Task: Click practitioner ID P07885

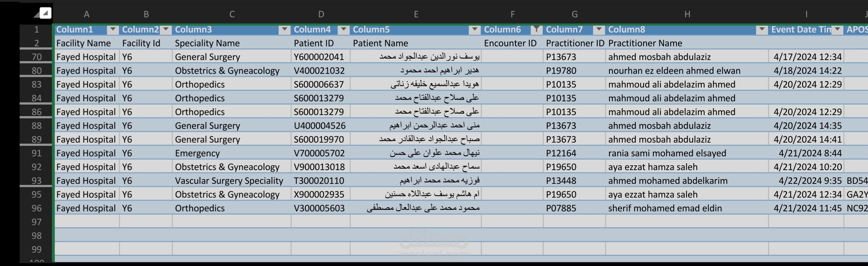Action: click(575, 208)
